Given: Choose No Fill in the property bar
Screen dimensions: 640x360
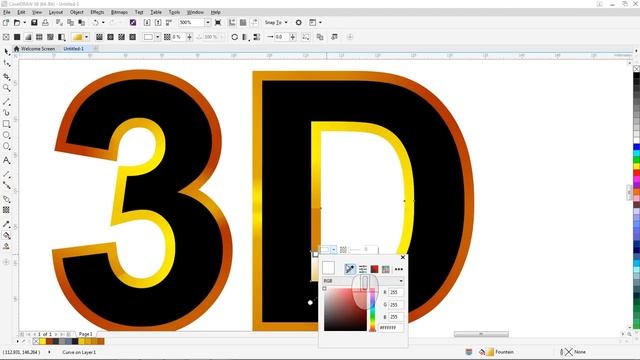Looking at the screenshot, I should 6,37.
